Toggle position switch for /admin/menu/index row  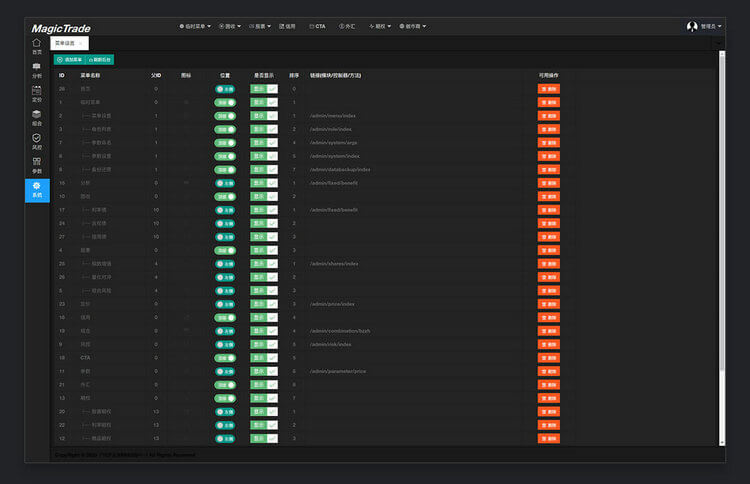pos(225,116)
